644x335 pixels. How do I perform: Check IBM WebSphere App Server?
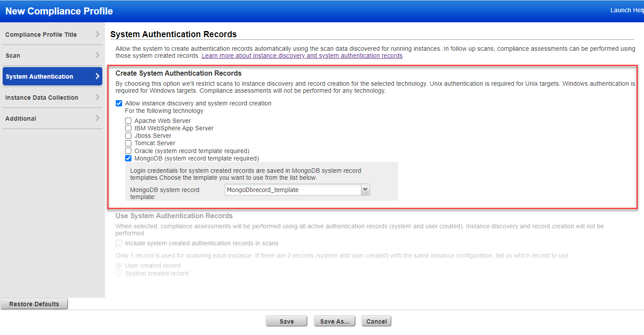click(128, 128)
